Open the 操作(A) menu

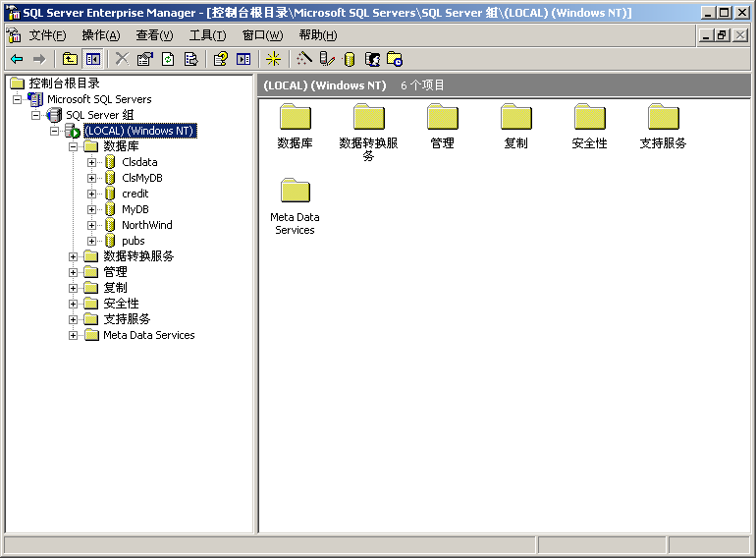pyautogui.click(x=101, y=35)
